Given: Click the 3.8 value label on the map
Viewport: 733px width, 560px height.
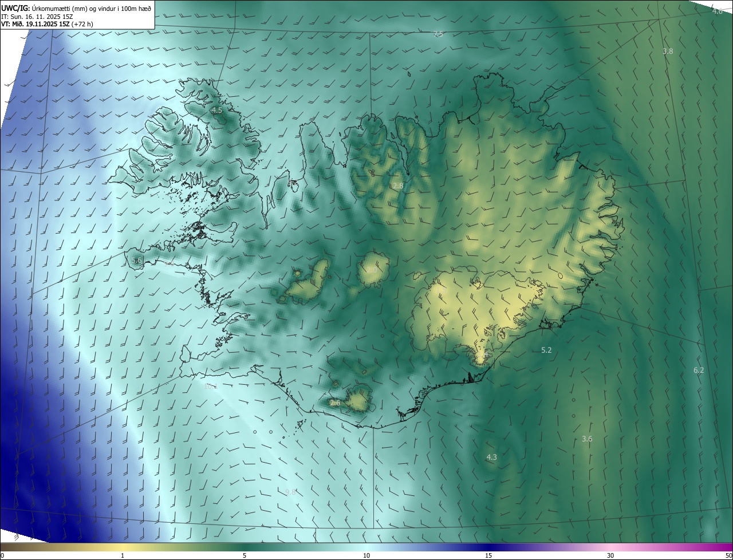Looking at the screenshot, I should click(668, 52).
